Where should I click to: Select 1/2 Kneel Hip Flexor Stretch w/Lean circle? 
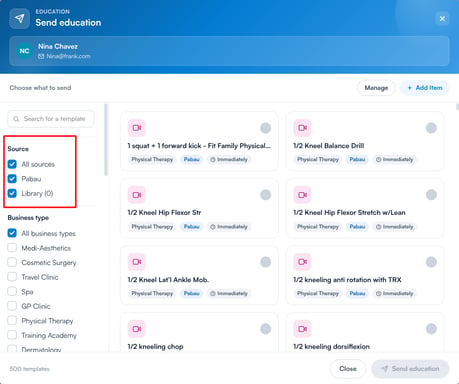[x=431, y=195]
